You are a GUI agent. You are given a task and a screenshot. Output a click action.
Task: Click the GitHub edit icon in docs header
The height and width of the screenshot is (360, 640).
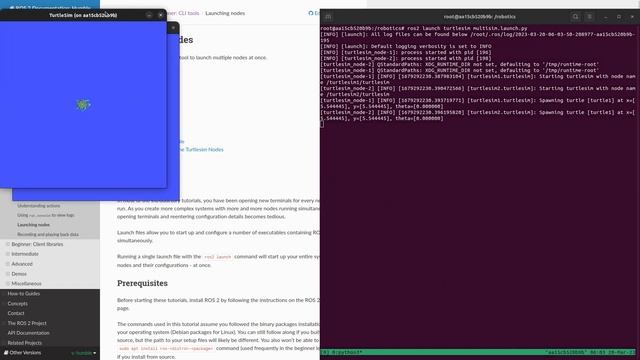click(311, 13)
